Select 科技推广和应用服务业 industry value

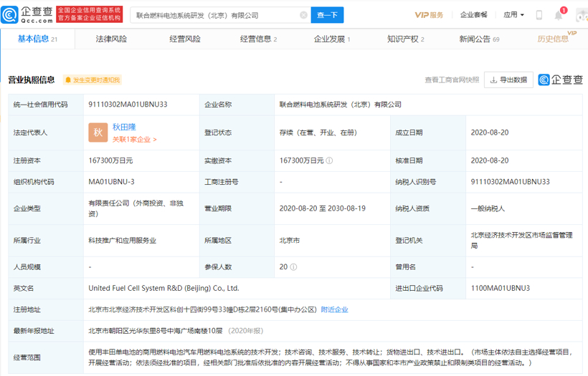click(x=122, y=241)
